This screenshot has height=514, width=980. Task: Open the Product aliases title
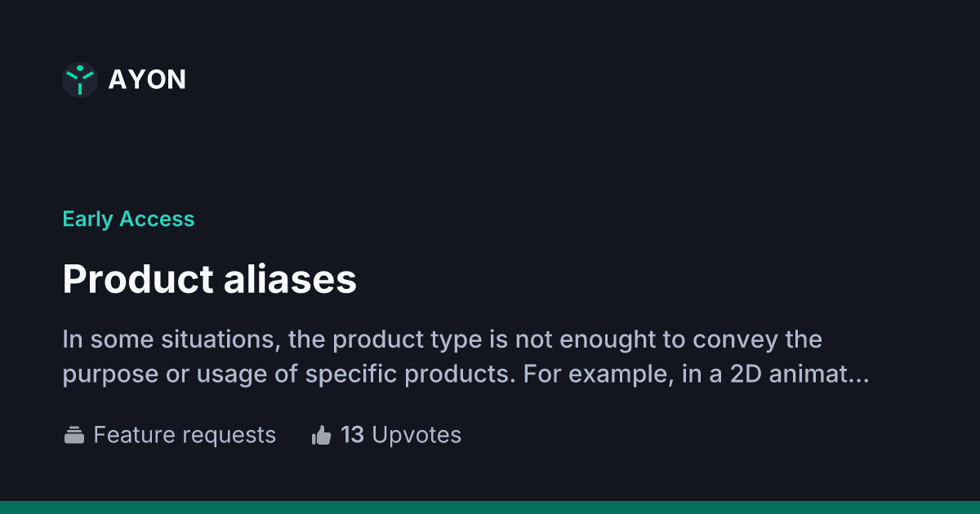(209, 279)
